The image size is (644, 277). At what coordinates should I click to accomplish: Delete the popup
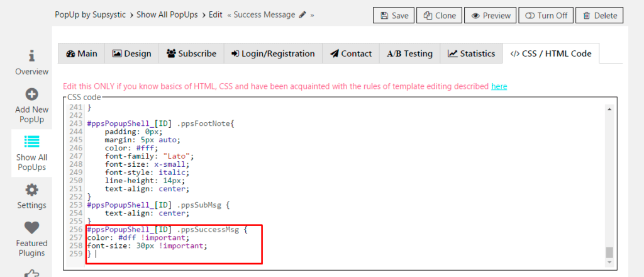coord(599,16)
